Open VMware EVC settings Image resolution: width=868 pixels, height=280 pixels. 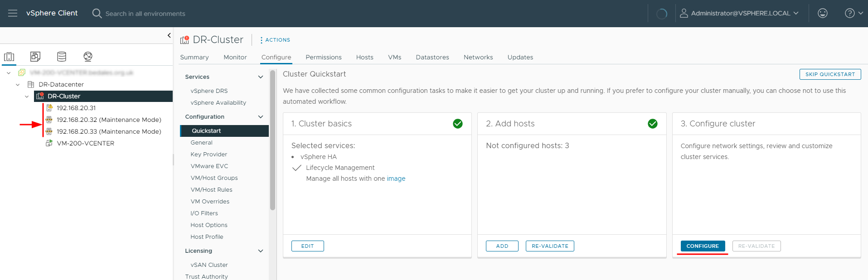209,166
